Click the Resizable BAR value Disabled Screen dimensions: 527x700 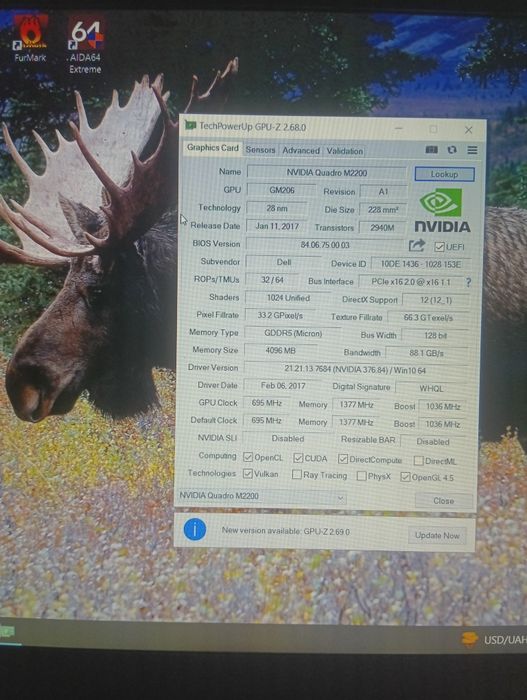(433, 442)
